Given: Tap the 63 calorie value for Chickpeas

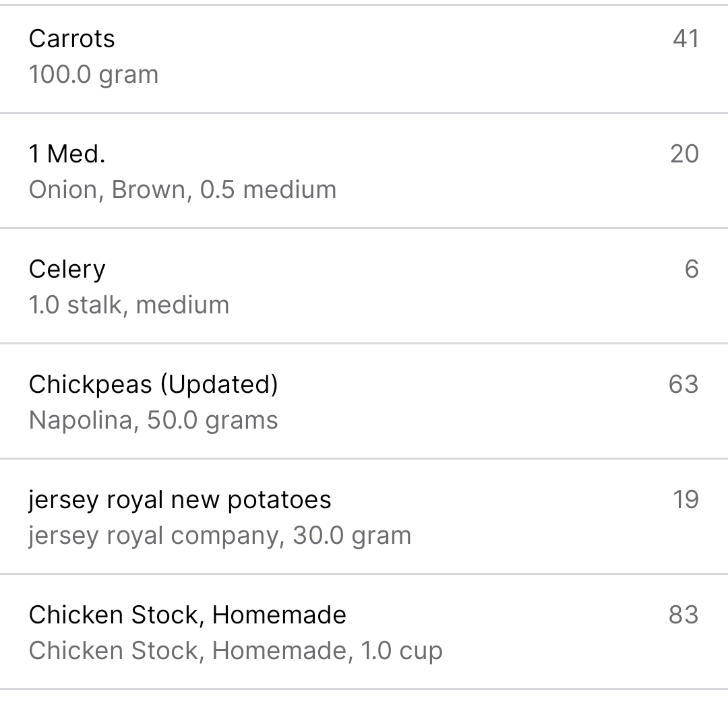Looking at the screenshot, I should (684, 384).
